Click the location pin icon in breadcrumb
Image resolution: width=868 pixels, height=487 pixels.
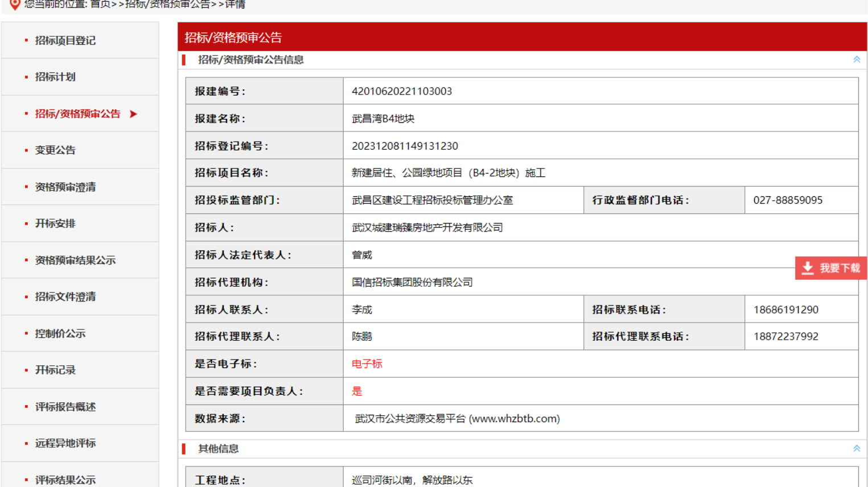click(15, 5)
